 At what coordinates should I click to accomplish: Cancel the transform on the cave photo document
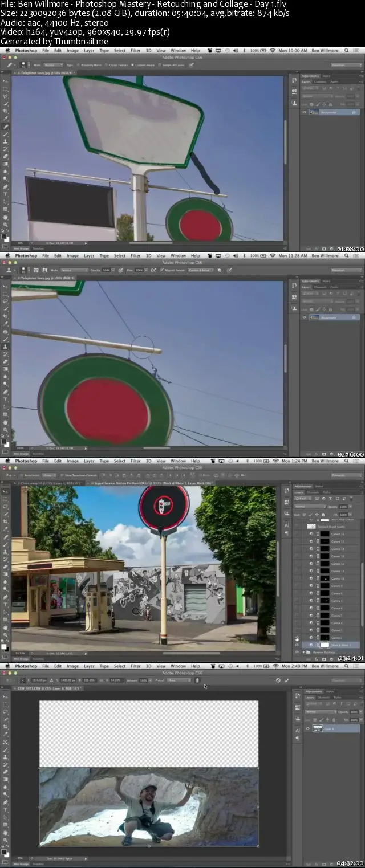[x=278, y=680]
